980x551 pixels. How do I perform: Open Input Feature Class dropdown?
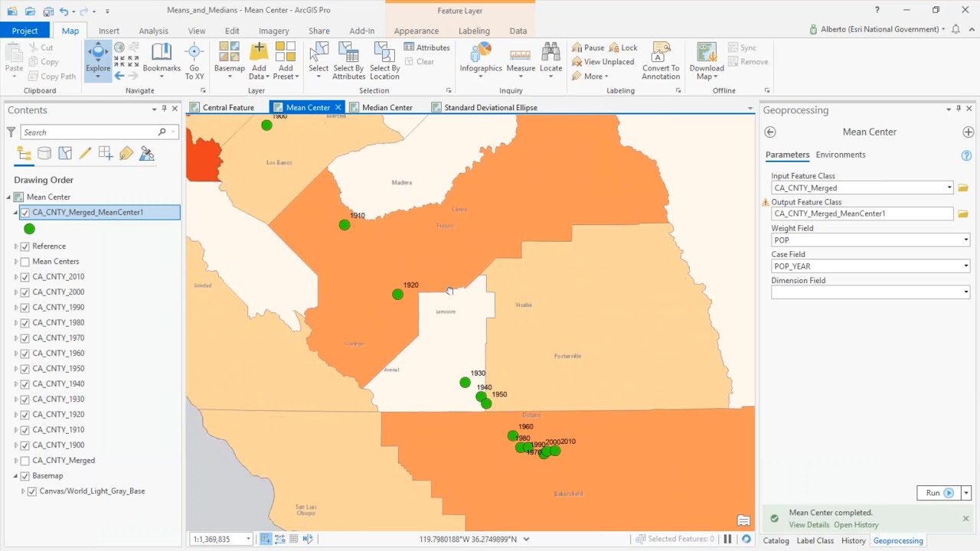tap(949, 187)
